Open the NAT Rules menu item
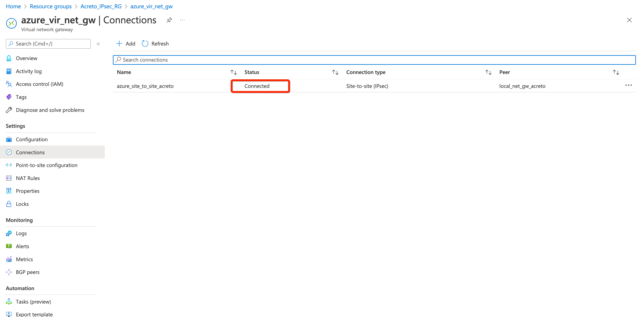Viewport: 644px width, 317px height. 28,178
